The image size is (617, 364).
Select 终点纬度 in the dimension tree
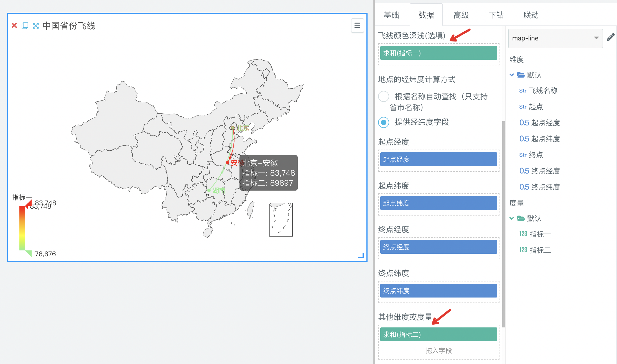point(545,187)
